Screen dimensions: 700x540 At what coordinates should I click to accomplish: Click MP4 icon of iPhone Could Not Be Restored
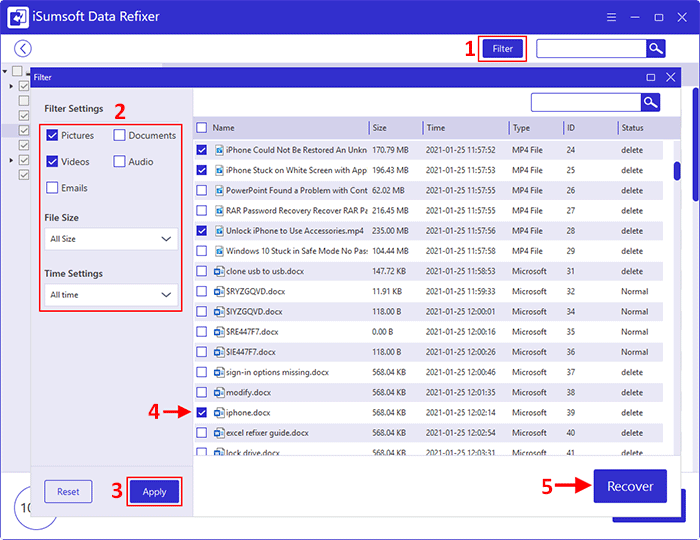pos(219,150)
